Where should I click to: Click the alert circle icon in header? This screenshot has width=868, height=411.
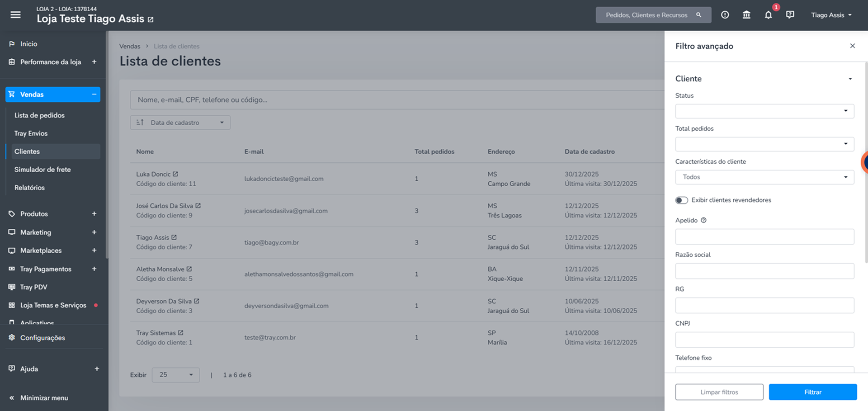(x=725, y=15)
